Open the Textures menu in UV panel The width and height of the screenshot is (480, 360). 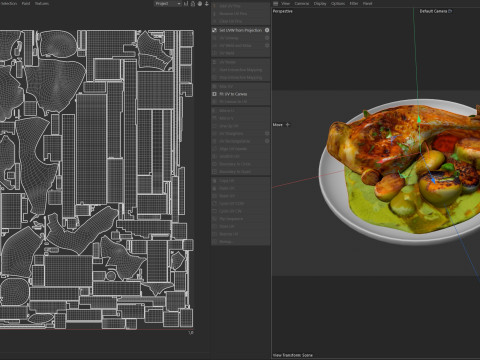point(42,4)
